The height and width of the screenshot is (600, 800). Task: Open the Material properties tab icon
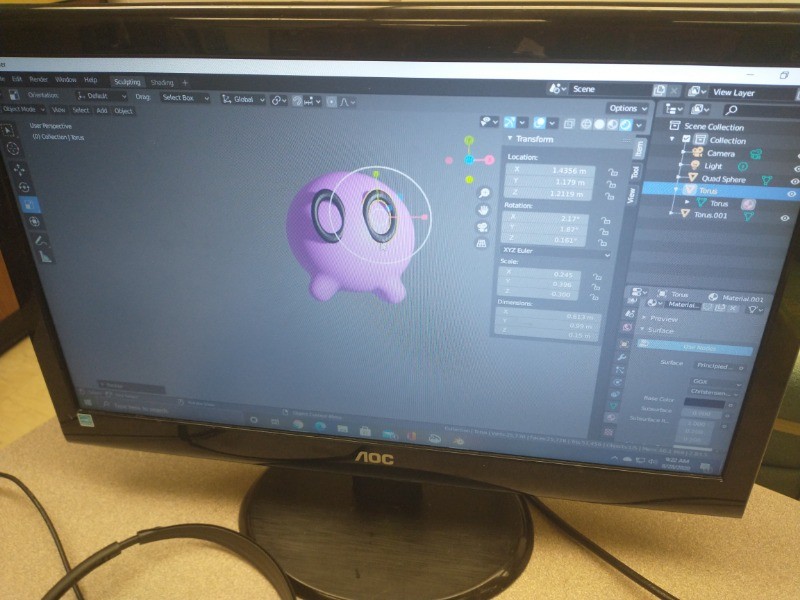pos(611,418)
